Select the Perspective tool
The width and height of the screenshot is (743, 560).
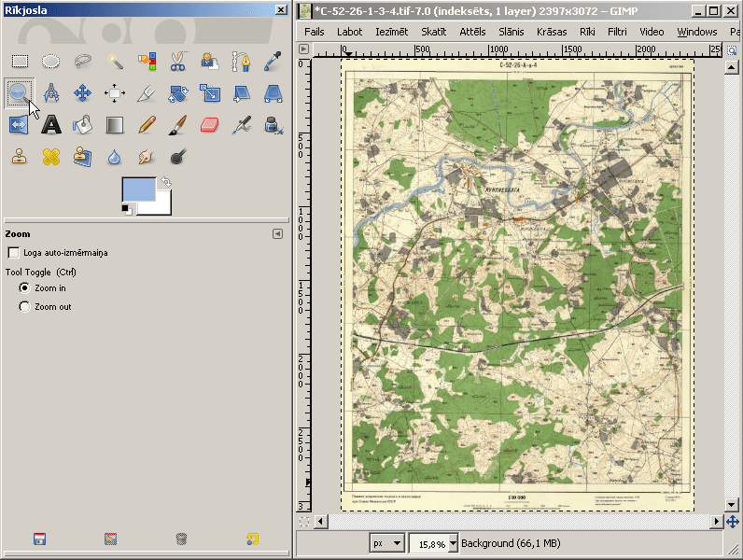coord(273,93)
